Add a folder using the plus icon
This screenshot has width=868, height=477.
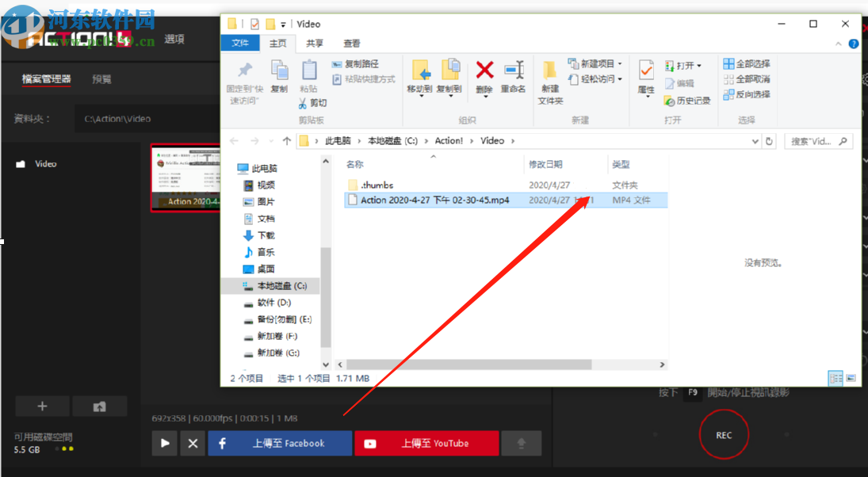42,406
